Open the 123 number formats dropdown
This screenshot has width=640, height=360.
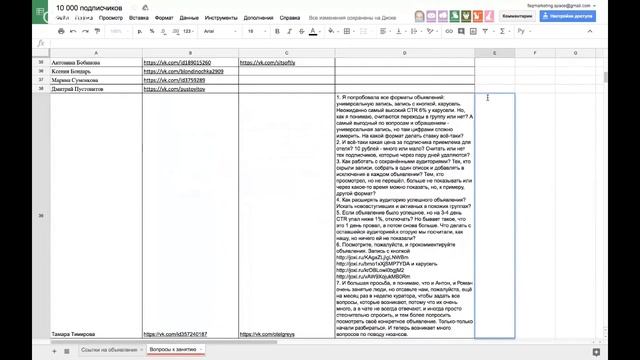click(x=188, y=31)
